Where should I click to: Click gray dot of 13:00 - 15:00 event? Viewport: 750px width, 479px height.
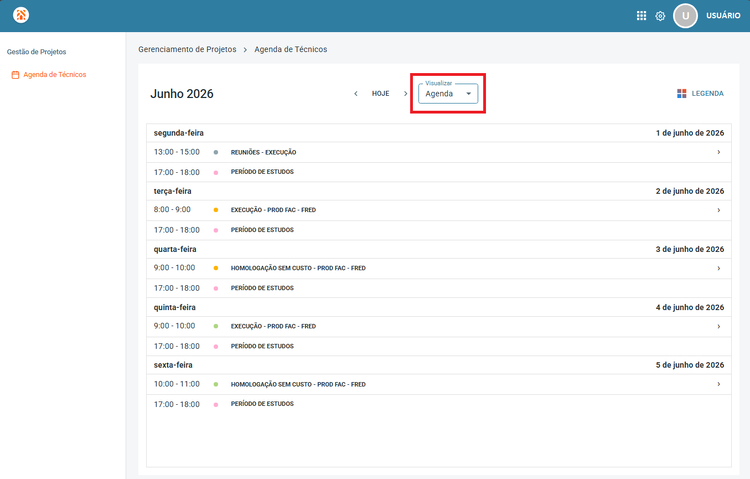(216, 152)
